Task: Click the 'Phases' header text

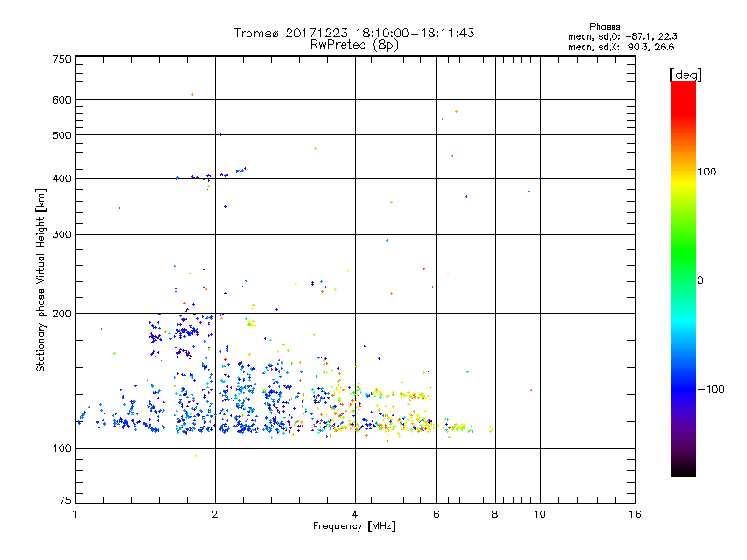Action: pos(604,27)
